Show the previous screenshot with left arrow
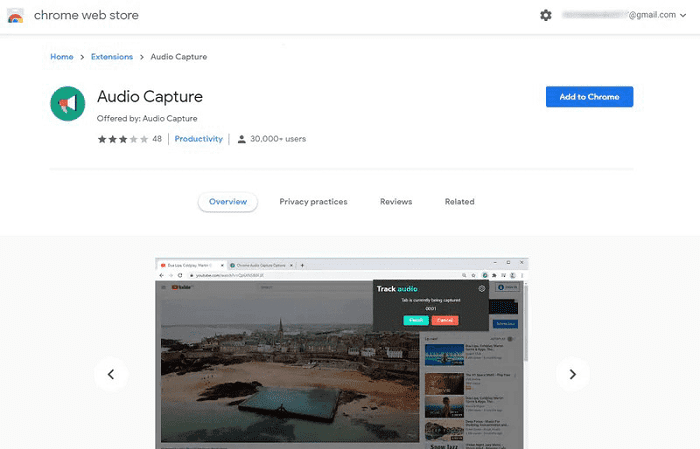 tap(111, 374)
